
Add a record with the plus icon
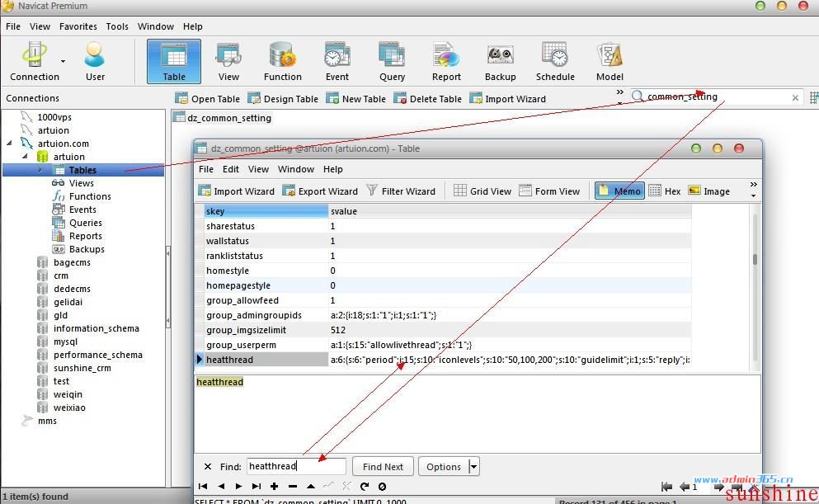tap(274, 486)
